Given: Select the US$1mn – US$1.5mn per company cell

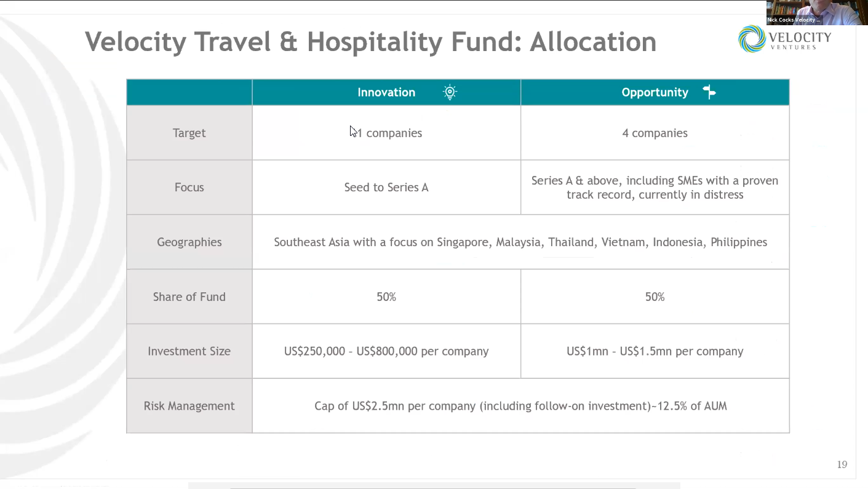Looking at the screenshot, I should click(x=655, y=351).
